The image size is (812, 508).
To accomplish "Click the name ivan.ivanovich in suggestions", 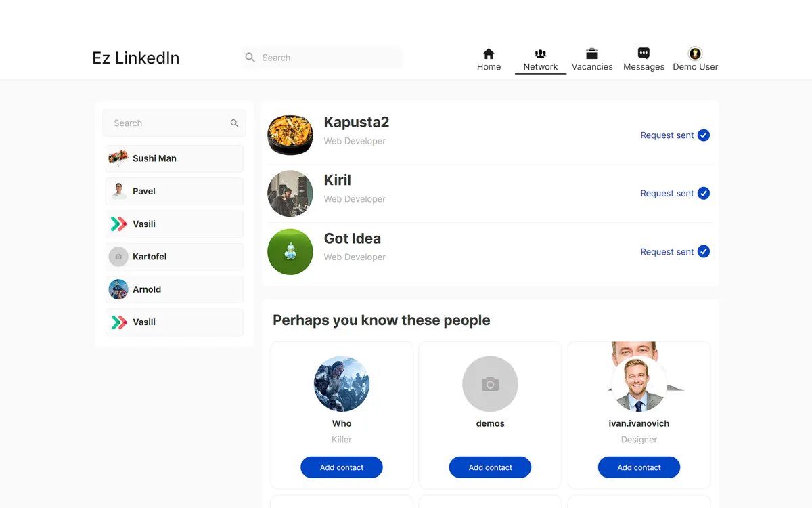I will coord(639,423).
